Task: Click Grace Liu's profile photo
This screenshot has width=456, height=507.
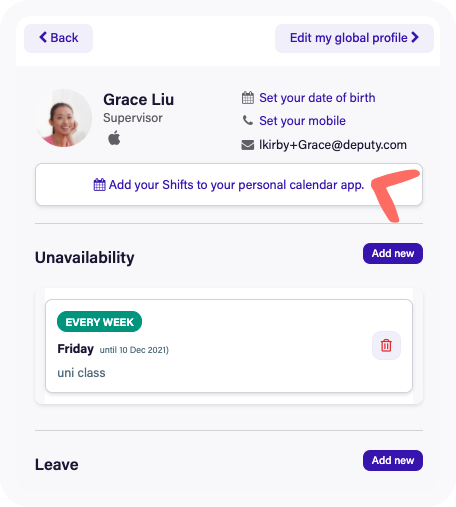Action: tap(63, 118)
